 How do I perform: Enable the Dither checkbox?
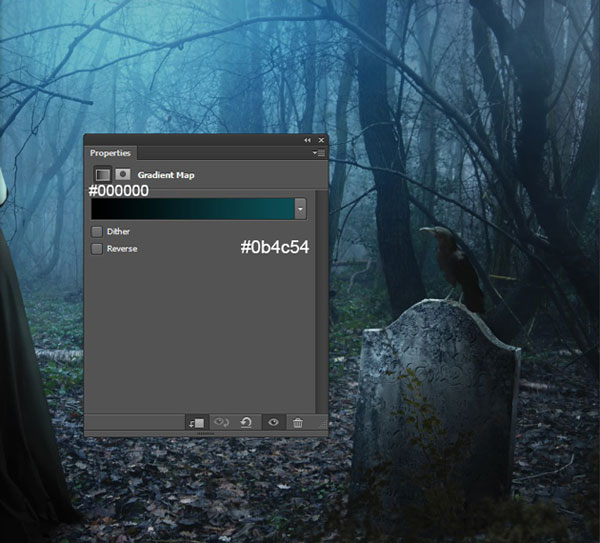point(97,232)
